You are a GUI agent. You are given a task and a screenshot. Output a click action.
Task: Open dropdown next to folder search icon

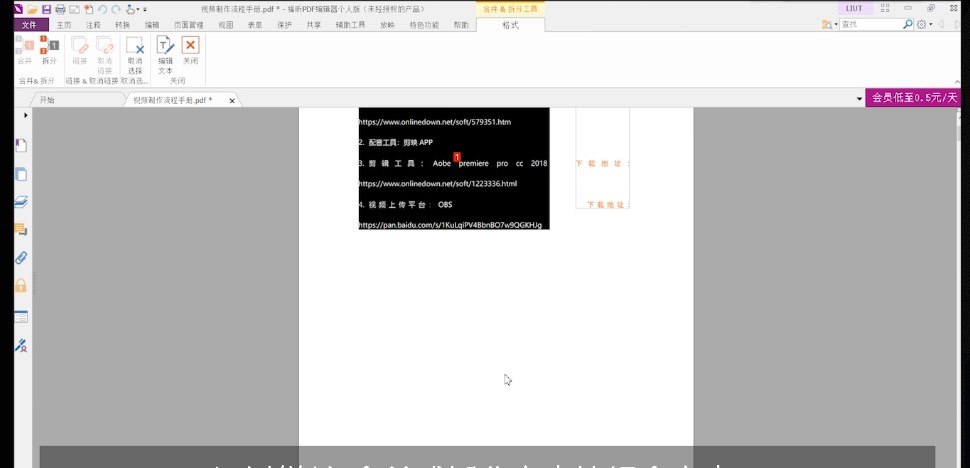(x=836, y=25)
